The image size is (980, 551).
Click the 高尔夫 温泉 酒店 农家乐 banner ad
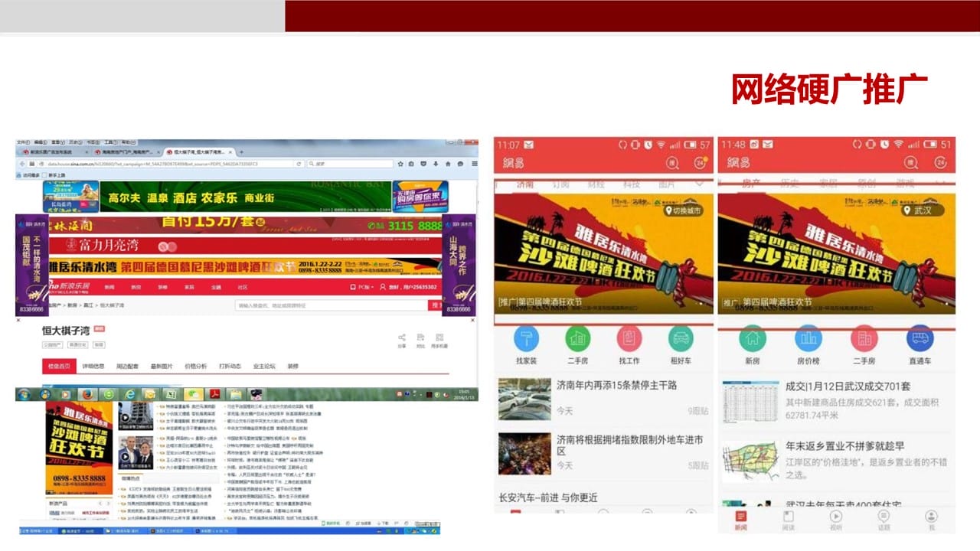[246, 197]
